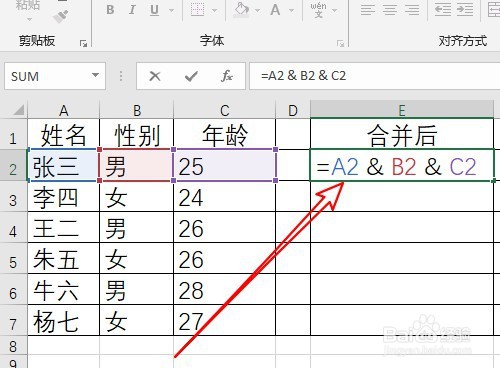The height and width of the screenshot is (368, 500).
Task: Click age cell with value 25
Action: tap(225, 165)
